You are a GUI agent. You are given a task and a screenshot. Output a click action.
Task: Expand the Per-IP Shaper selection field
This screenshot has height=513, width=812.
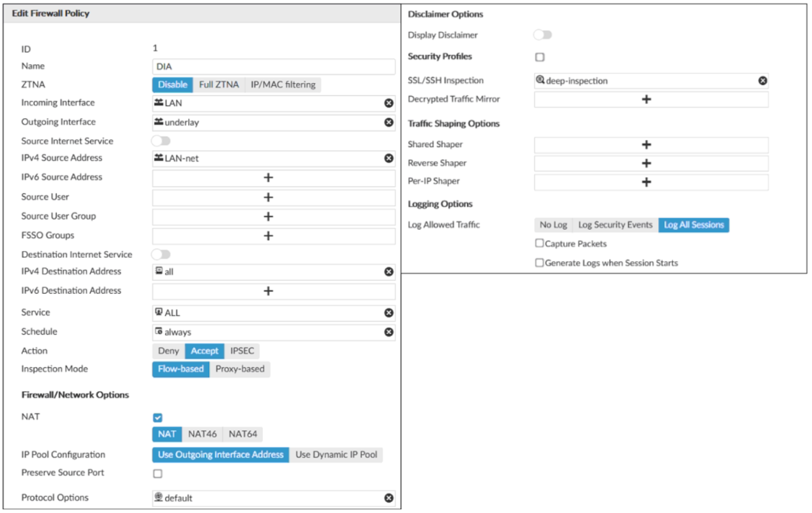point(646,182)
